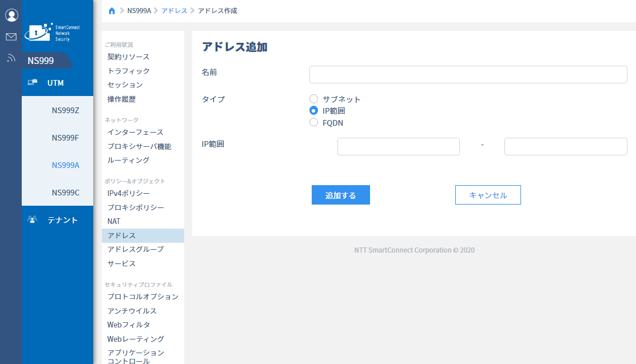Image resolution: width=636 pixels, height=364 pixels.
Task: Open アンチウイルス menu item
Action: point(132,311)
